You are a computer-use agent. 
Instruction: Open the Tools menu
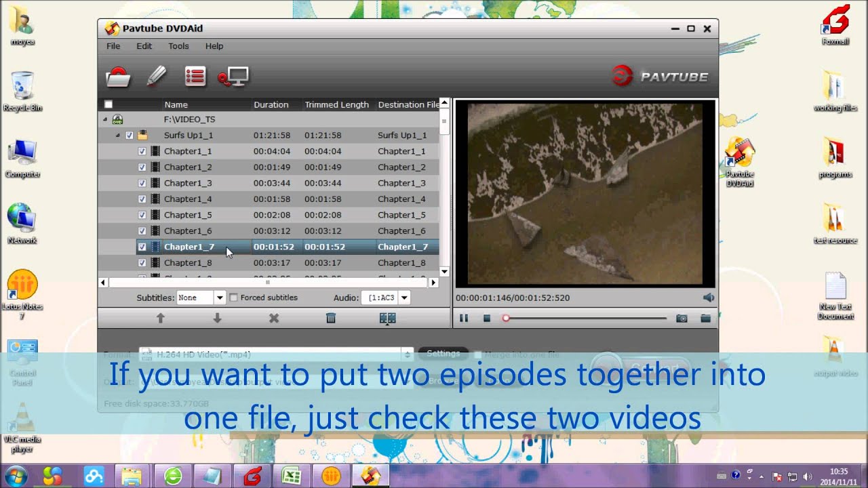[178, 46]
